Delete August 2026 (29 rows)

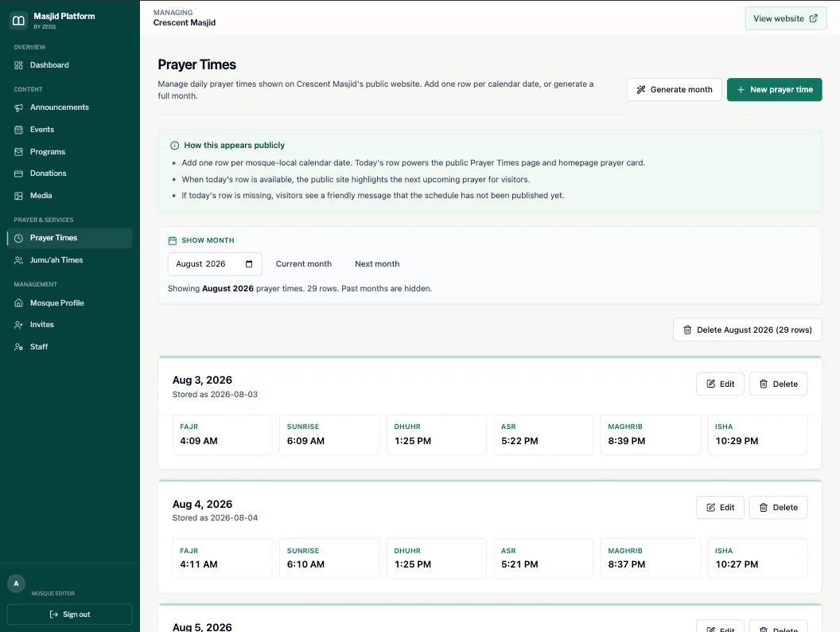click(747, 330)
